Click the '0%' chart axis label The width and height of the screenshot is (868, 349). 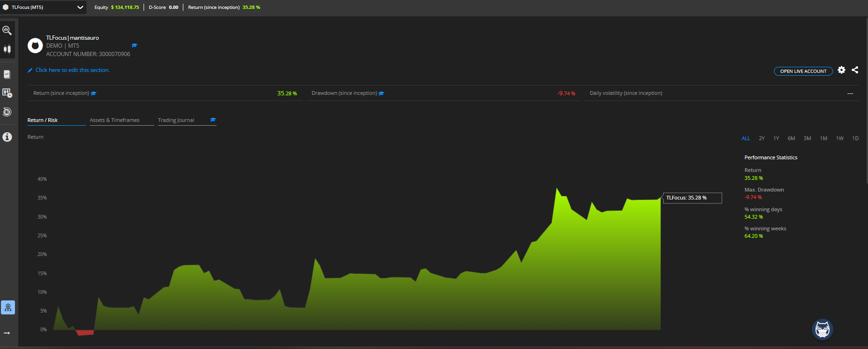(43, 329)
